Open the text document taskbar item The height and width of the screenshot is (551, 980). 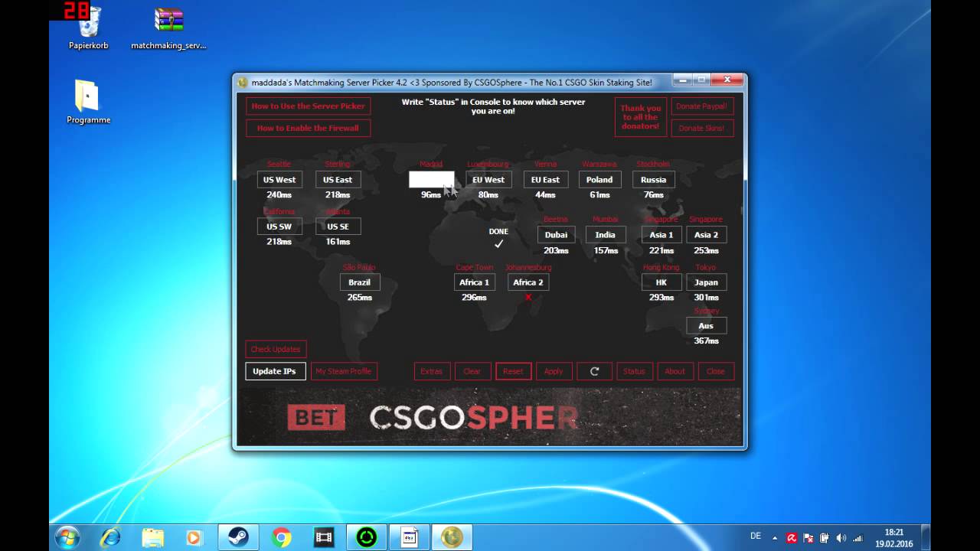(410, 538)
